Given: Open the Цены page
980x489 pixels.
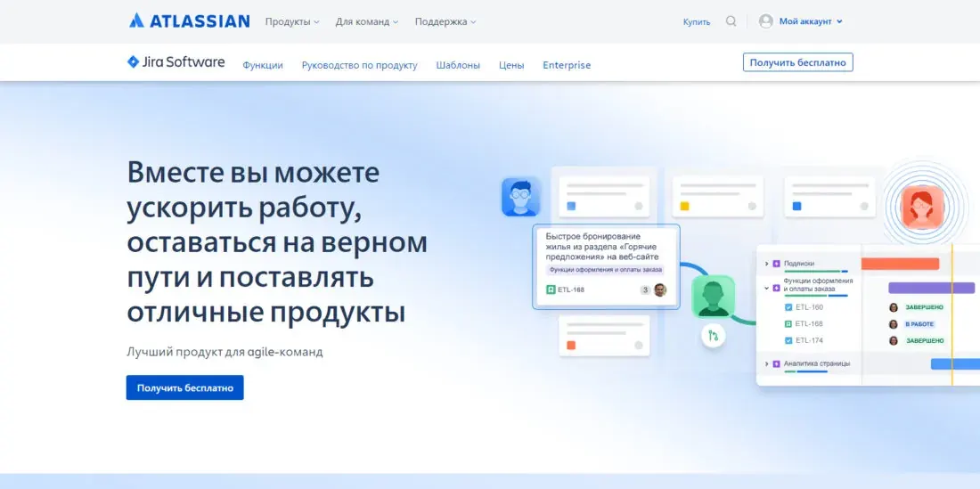Looking at the screenshot, I should pos(511,65).
